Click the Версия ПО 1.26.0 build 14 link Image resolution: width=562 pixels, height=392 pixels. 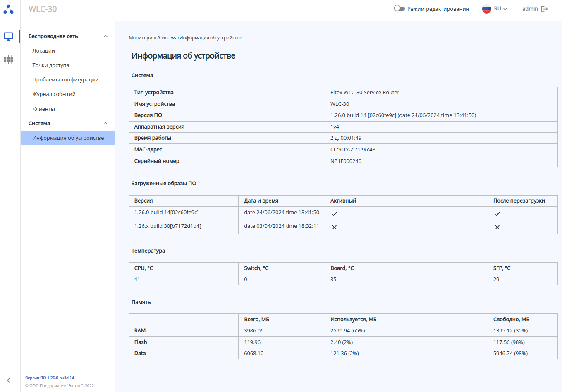coord(50,378)
